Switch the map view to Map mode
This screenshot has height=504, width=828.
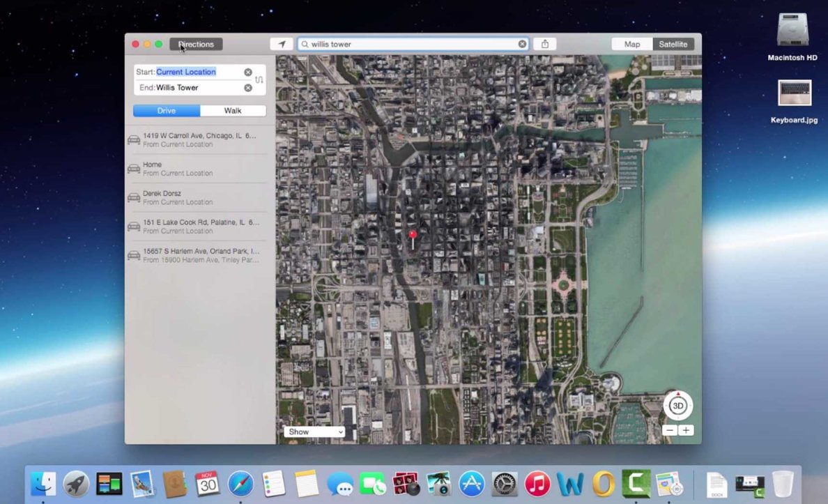(x=631, y=43)
